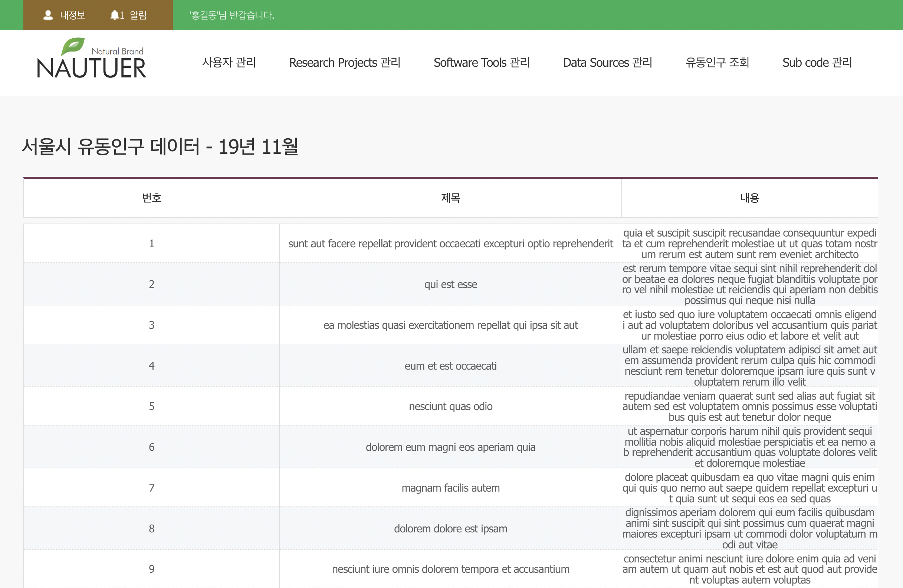This screenshot has height=588, width=903.
Task: Click the user profile icon beside 내정보
Action: click(x=48, y=15)
